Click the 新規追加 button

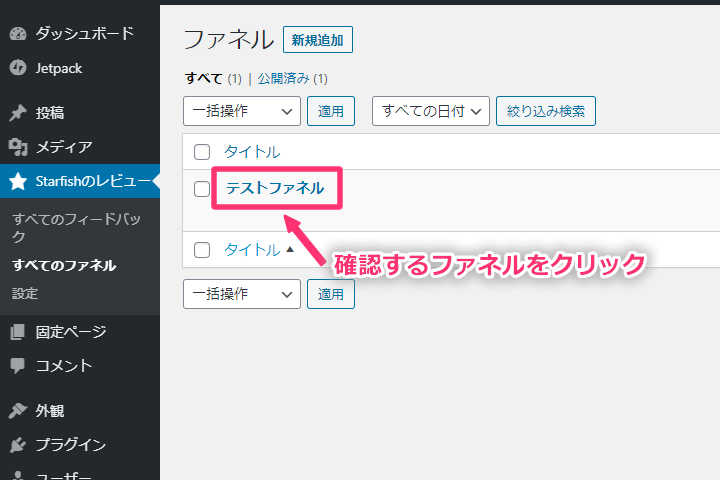(x=318, y=40)
